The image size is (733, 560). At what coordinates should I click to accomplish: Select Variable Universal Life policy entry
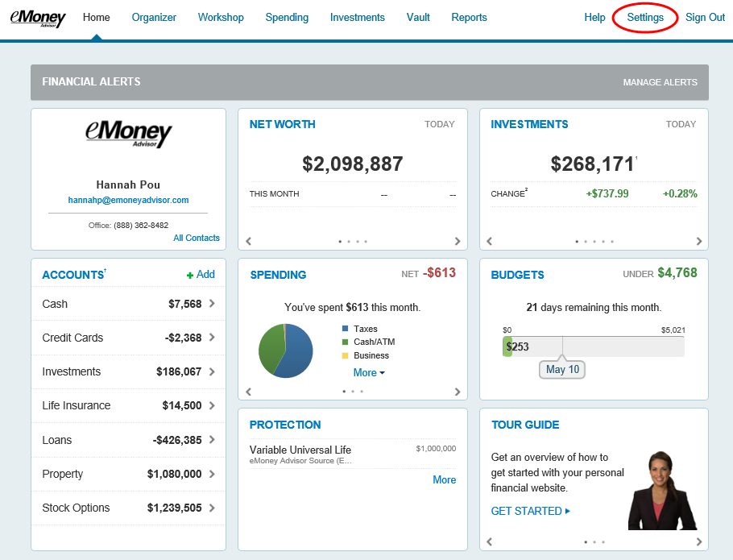(353, 454)
